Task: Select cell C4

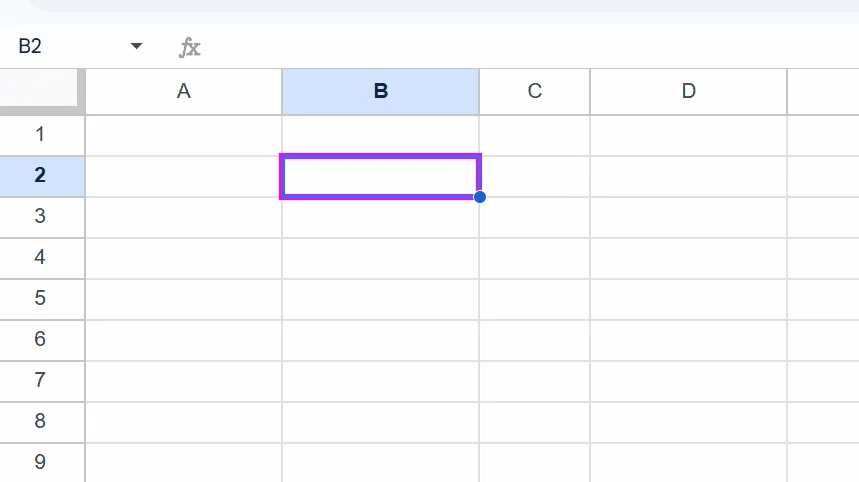Action: pyautogui.click(x=535, y=258)
